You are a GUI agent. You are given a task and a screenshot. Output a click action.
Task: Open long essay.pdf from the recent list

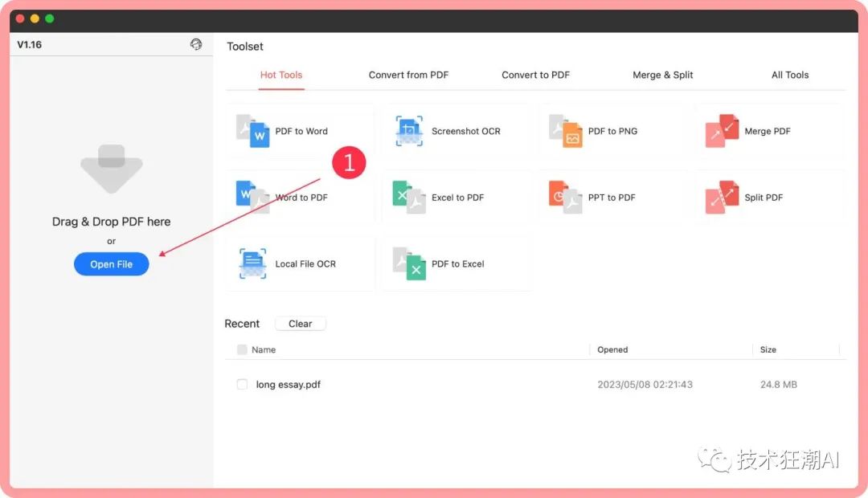[x=288, y=385]
